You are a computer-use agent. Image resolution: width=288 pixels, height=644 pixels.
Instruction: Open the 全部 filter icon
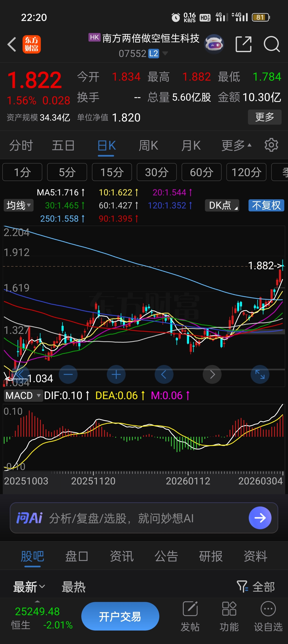coord(256,586)
